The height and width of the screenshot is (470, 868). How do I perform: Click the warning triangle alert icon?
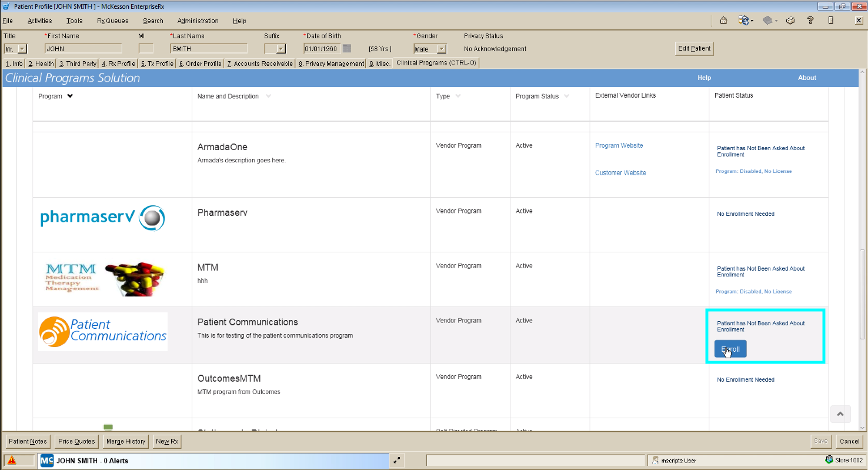click(12, 461)
